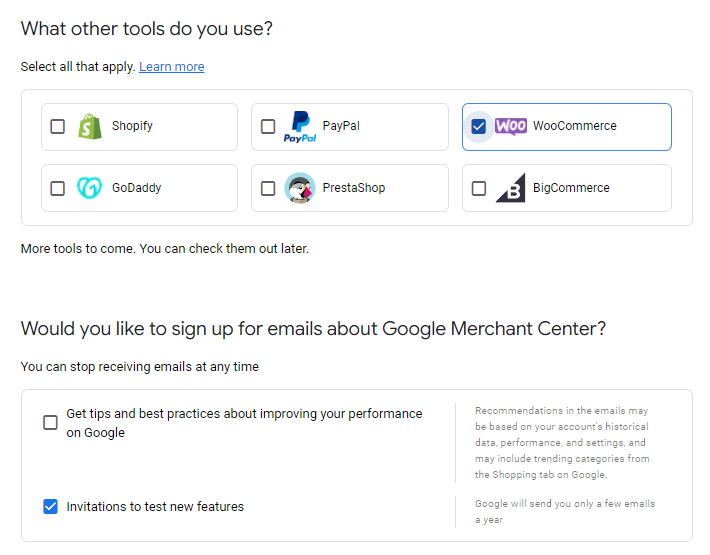The width and height of the screenshot is (710, 555).
Task: Open the Learn more link
Action: pyautogui.click(x=172, y=67)
